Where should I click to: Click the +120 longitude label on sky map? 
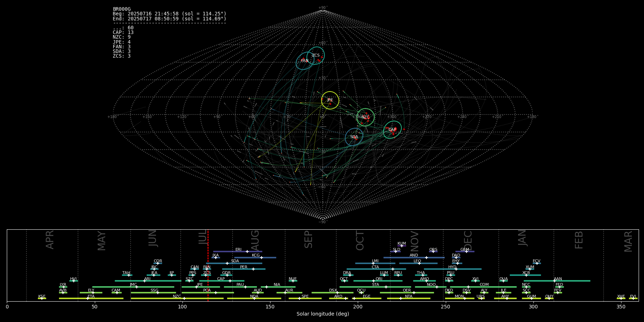coord(182,117)
